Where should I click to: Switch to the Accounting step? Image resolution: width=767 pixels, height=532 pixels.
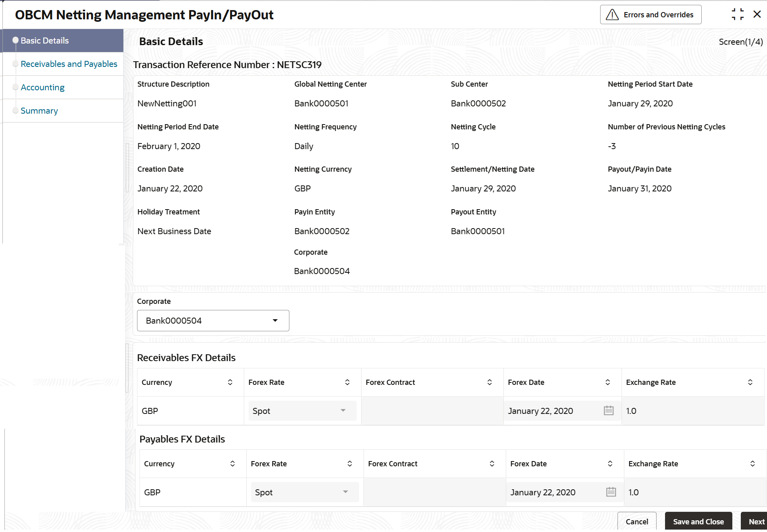(43, 87)
